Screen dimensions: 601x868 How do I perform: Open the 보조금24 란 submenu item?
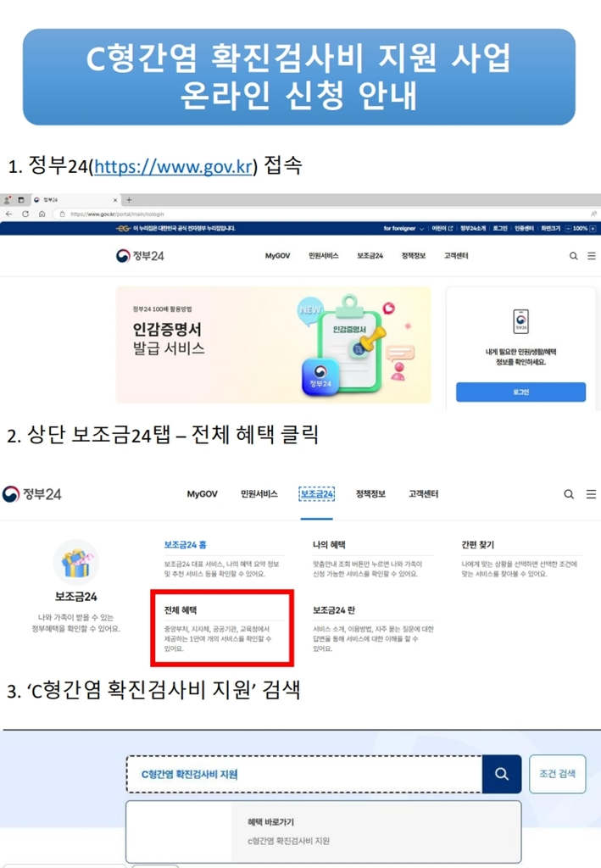pos(334,610)
